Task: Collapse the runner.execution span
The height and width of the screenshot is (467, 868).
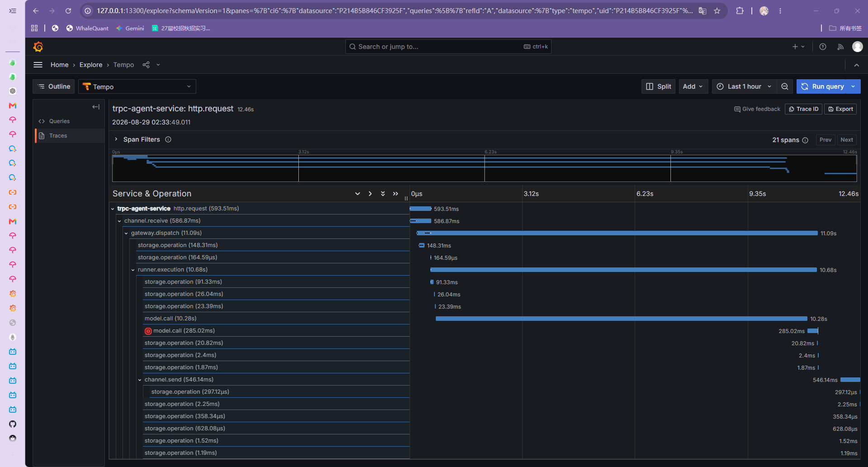Action: click(x=133, y=270)
